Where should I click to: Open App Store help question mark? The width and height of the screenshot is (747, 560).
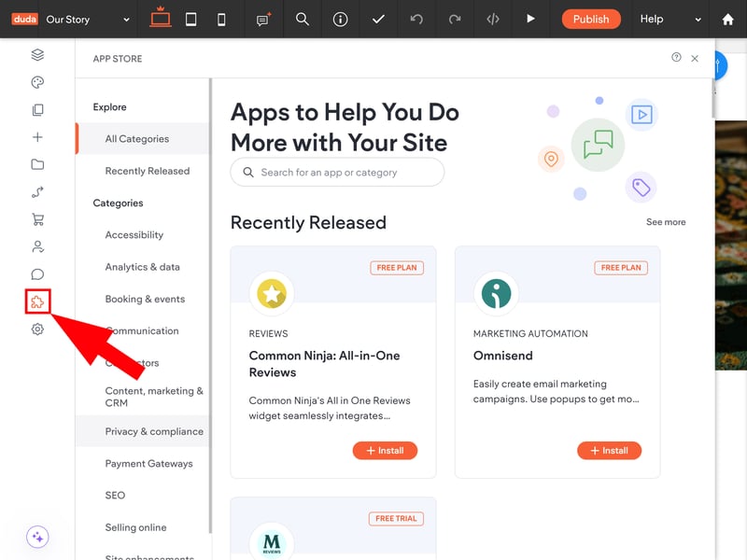click(x=676, y=58)
